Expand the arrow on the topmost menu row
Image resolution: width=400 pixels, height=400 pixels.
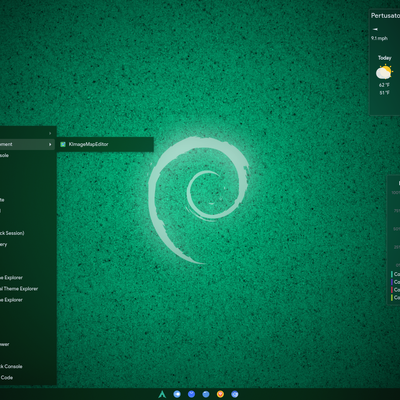[50, 133]
